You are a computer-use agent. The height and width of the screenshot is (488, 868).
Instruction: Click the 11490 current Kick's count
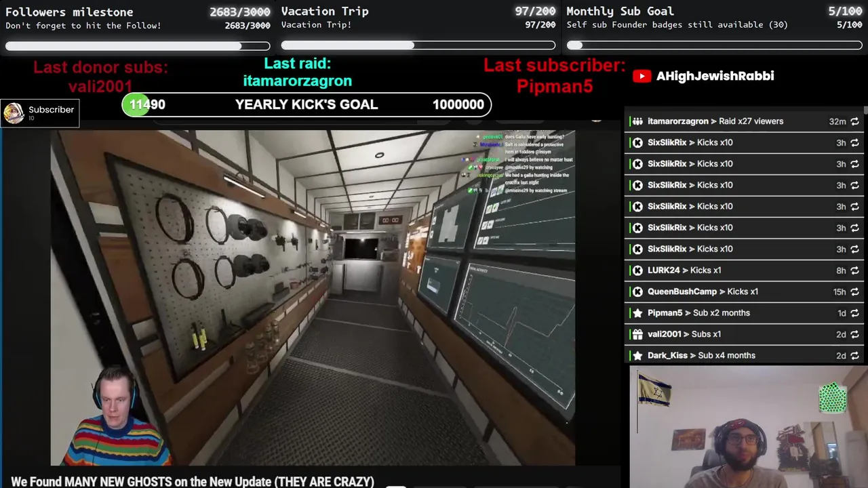coord(147,104)
